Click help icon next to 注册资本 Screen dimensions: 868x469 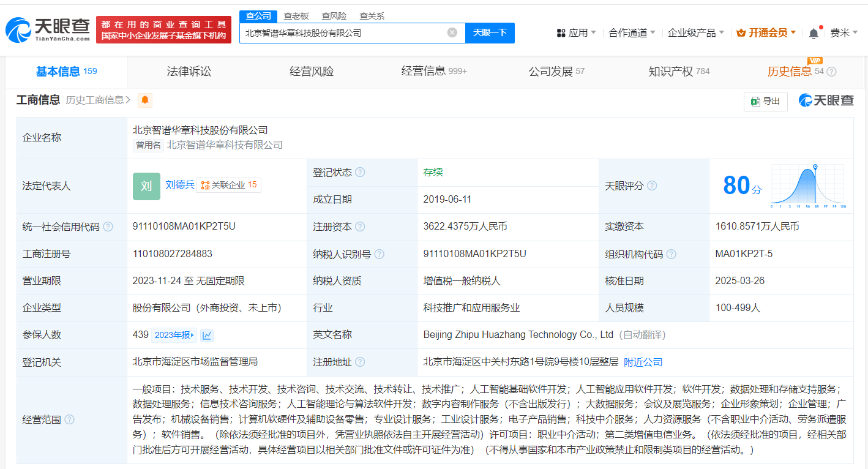click(x=360, y=227)
